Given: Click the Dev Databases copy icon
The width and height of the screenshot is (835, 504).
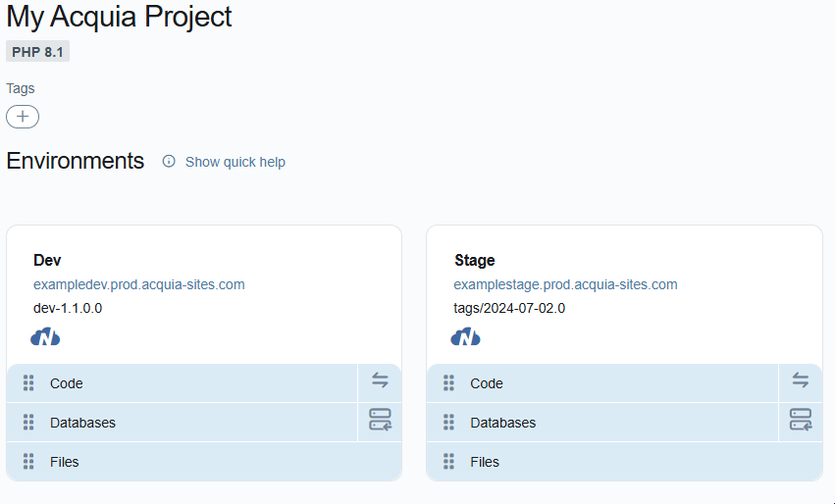Looking at the screenshot, I should tap(381, 420).
